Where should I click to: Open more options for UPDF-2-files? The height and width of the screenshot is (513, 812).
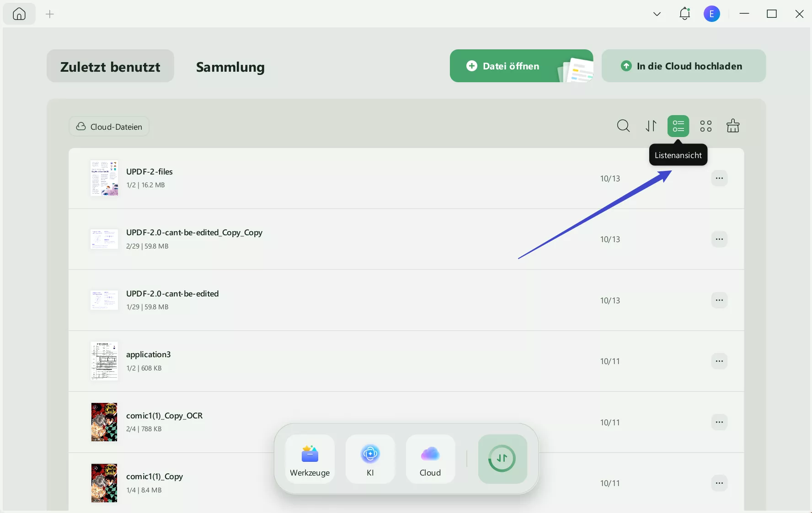(x=719, y=178)
